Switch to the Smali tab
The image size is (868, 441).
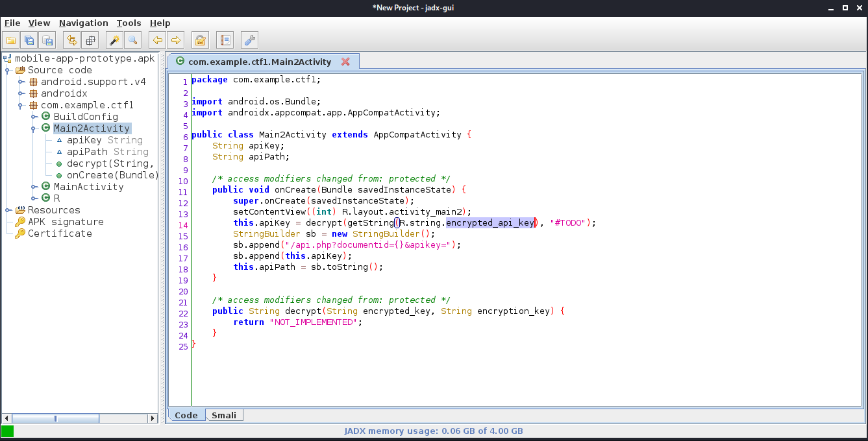click(x=224, y=415)
